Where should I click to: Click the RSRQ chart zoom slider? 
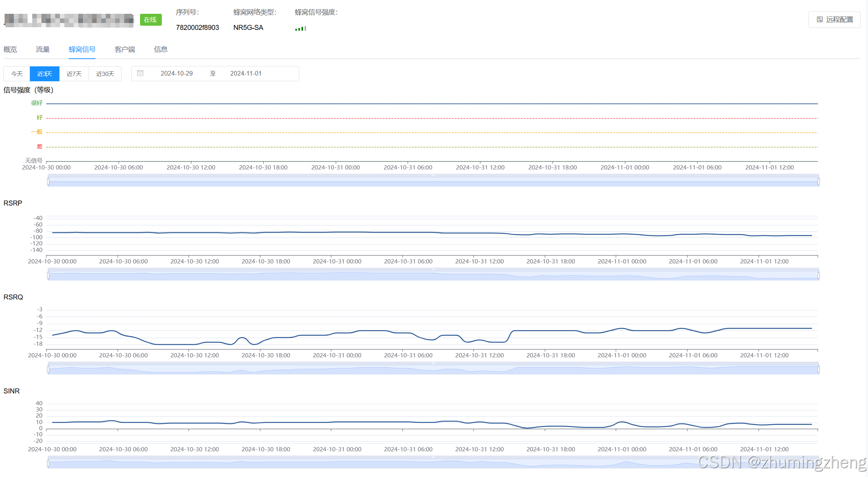pyautogui.click(x=433, y=369)
